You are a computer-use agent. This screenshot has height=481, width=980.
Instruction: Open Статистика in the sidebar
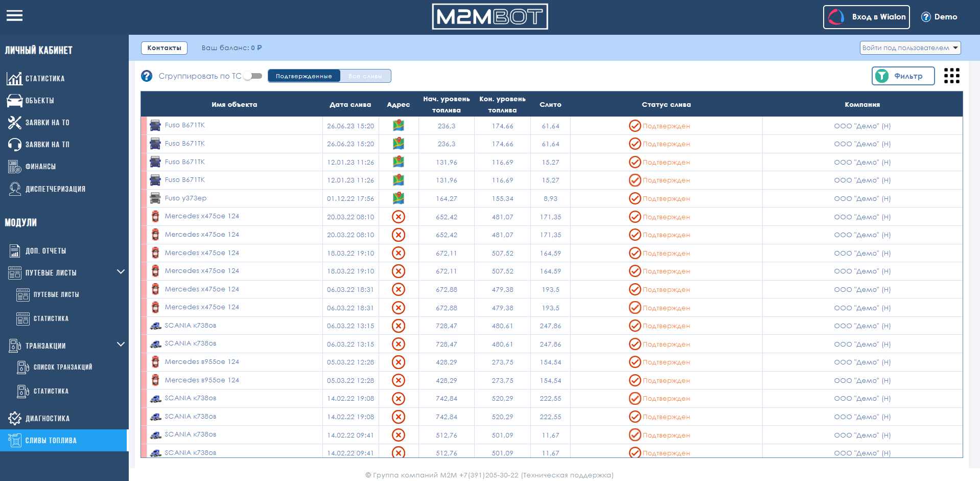pyautogui.click(x=45, y=79)
